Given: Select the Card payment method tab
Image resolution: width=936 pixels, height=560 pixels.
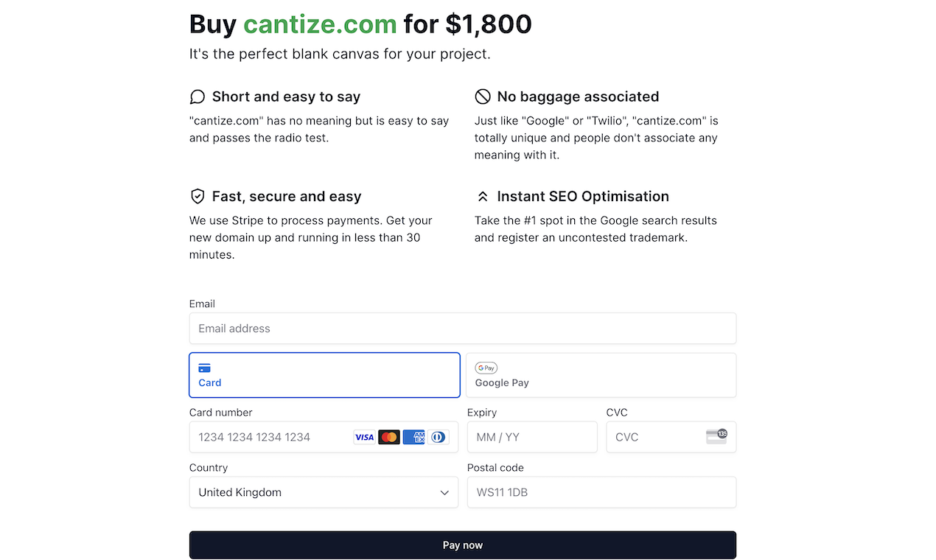Looking at the screenshot, I should pos(324,375).
